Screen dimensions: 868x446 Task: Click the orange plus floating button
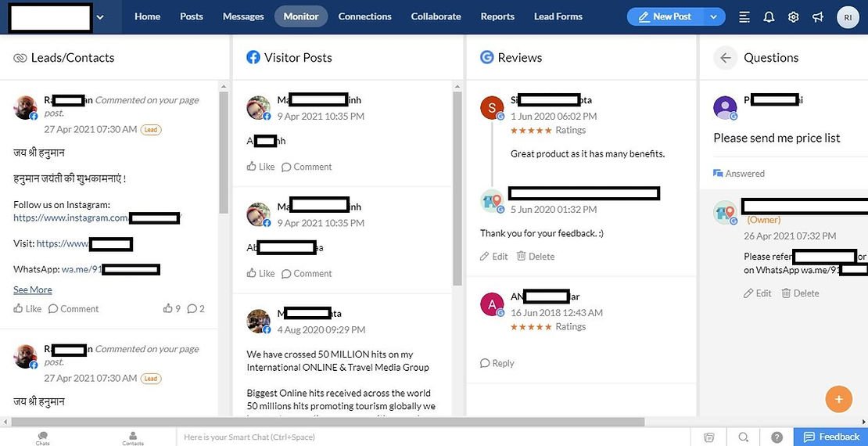(838, 399)
